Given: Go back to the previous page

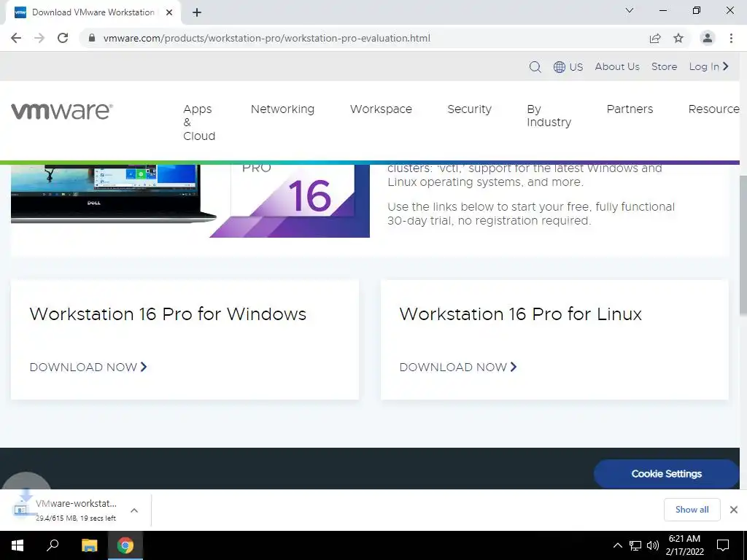Looking at the screenshot, I should (x=16, y=38).
